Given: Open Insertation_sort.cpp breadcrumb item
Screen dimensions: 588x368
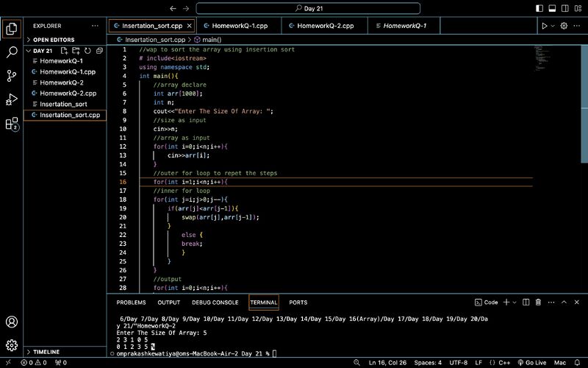Looking at the screenshot, I should [x=151, y=40].
